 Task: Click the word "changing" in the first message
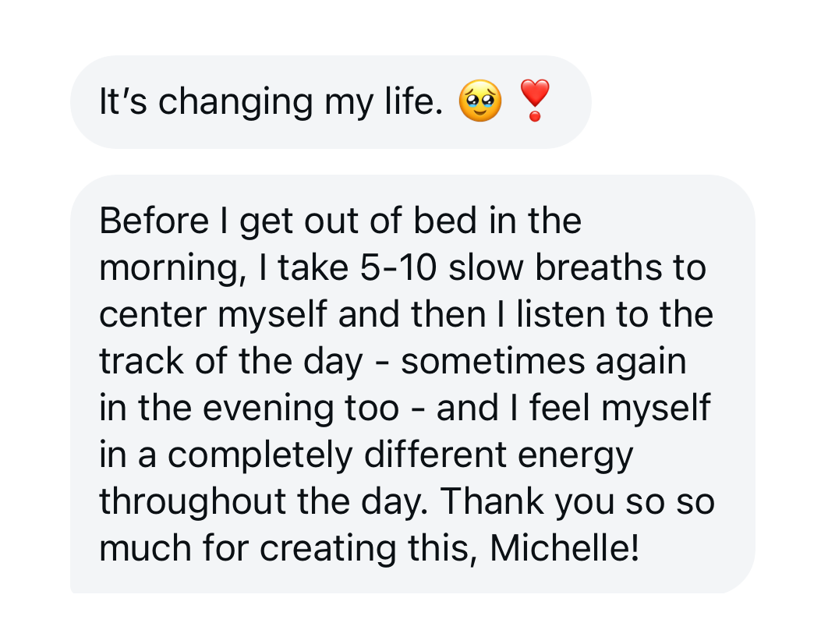click(x=235, y=103)
